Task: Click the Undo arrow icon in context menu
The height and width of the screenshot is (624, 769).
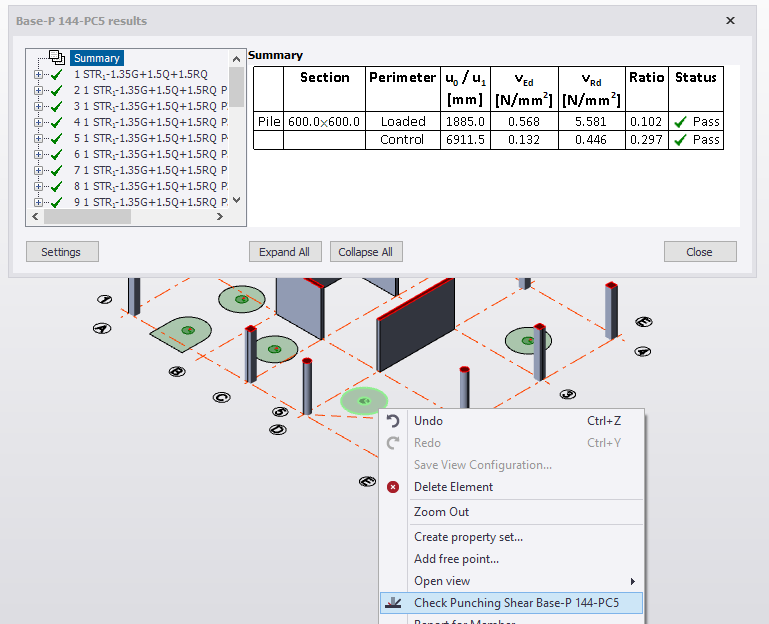Action: click(x=393, y=421)
